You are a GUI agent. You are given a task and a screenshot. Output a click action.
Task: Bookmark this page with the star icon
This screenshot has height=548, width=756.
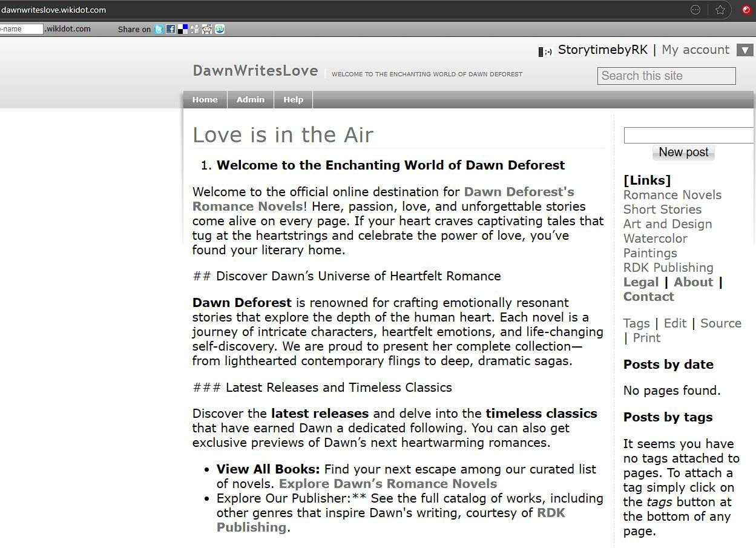click(720, 10)
